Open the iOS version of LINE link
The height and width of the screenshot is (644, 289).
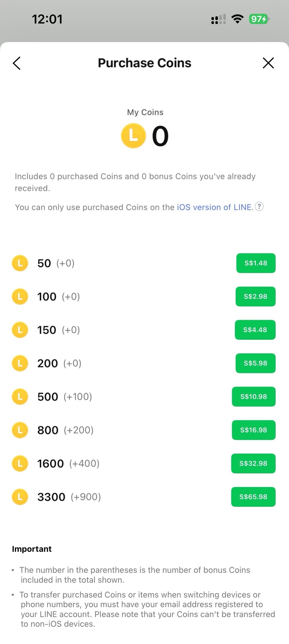[214, 207]
